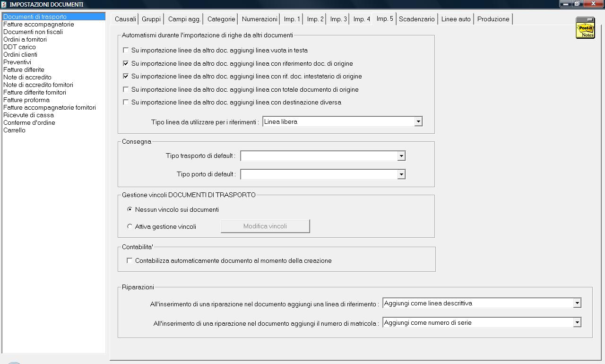Select 'Note di accredito fornitori' list entry

click(54, 85)
